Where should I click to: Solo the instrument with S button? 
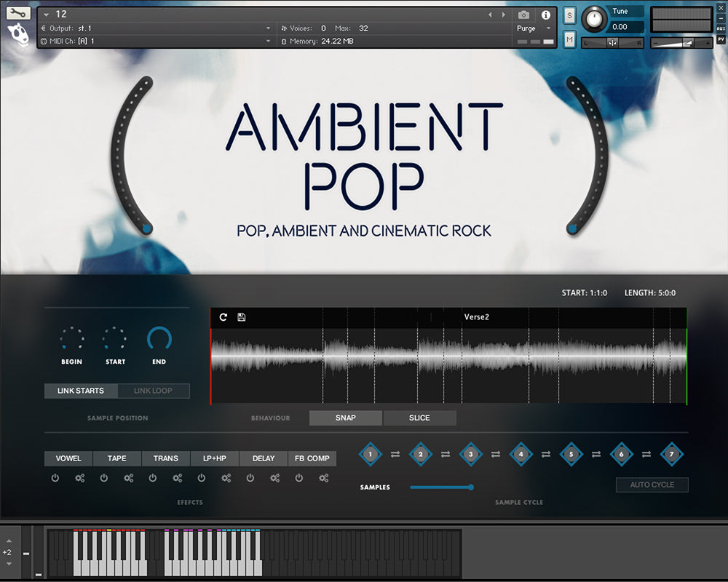click(x=569, y=16)
